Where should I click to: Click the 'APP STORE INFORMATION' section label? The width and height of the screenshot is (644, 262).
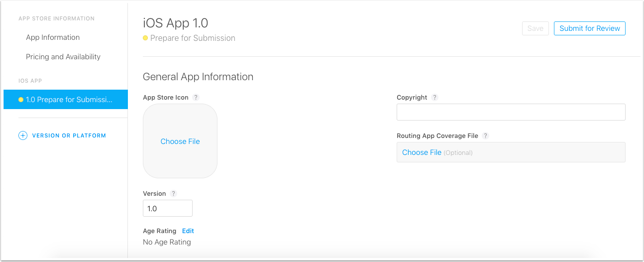click(x=56, y=18)
